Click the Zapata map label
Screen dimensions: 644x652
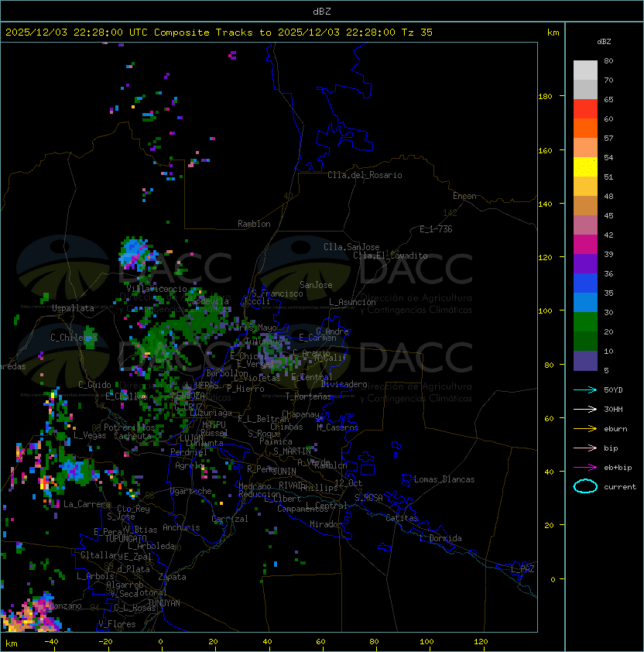[172, 577]
